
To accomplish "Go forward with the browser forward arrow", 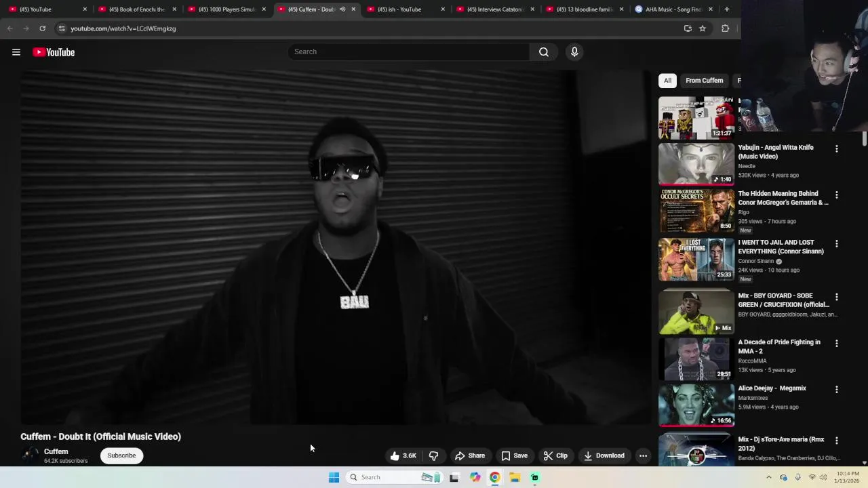I will [26, 28].
